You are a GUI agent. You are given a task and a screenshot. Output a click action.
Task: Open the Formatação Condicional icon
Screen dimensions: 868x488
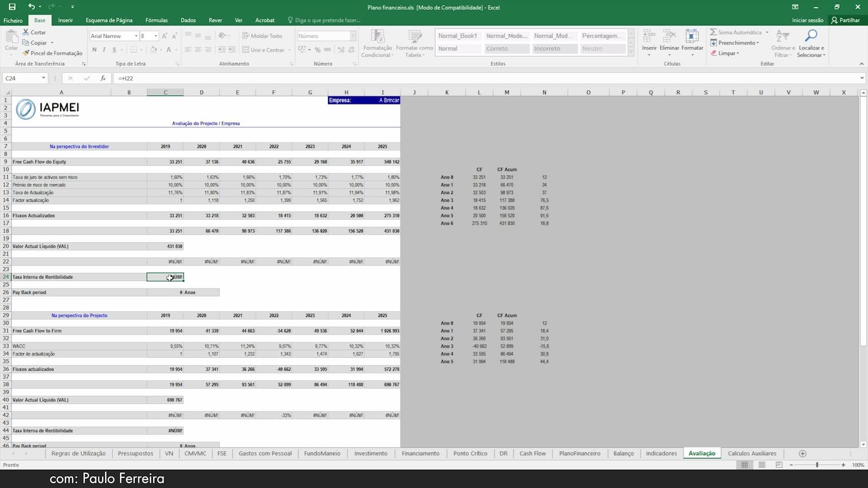point(377,36)
